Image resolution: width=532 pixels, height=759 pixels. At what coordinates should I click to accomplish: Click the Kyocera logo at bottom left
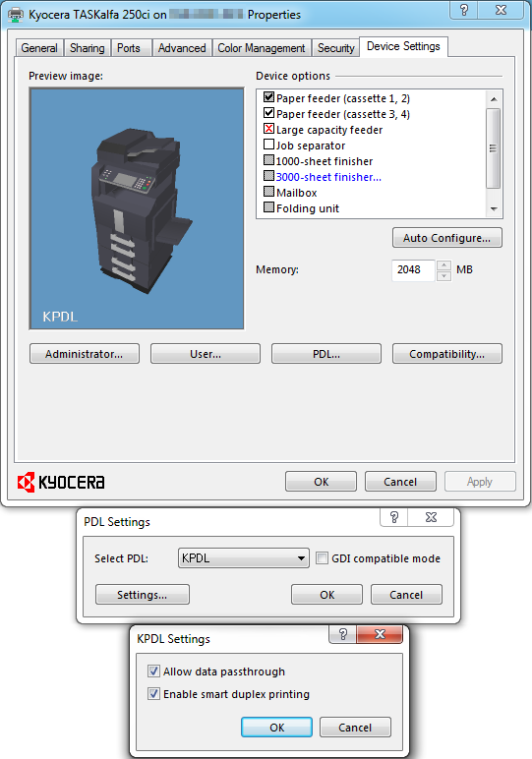click(x=61, y=482)
